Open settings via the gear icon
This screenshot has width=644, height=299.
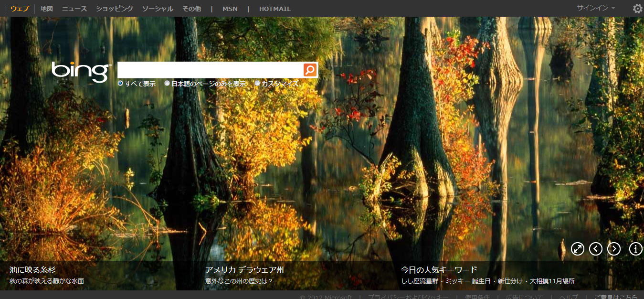[637, 9]
